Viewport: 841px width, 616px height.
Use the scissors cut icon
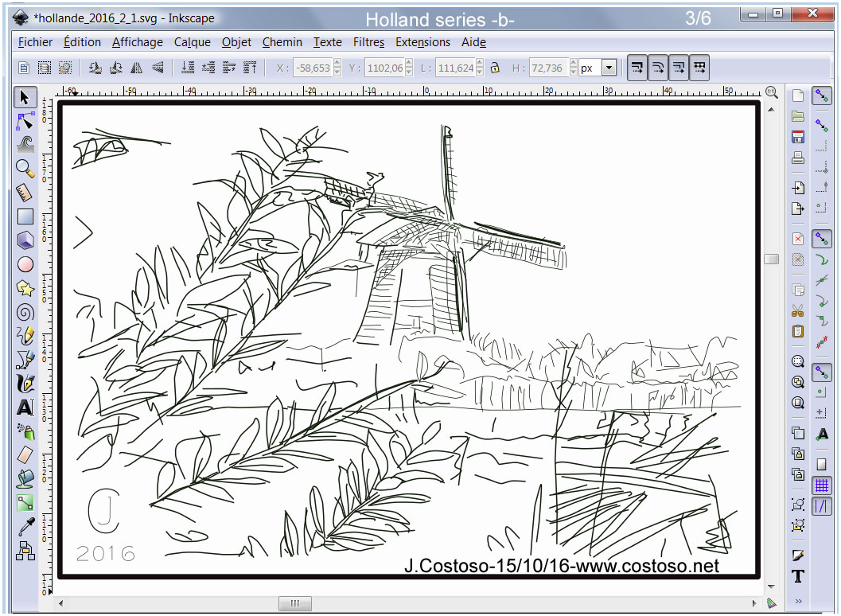[x=798, y=310]
